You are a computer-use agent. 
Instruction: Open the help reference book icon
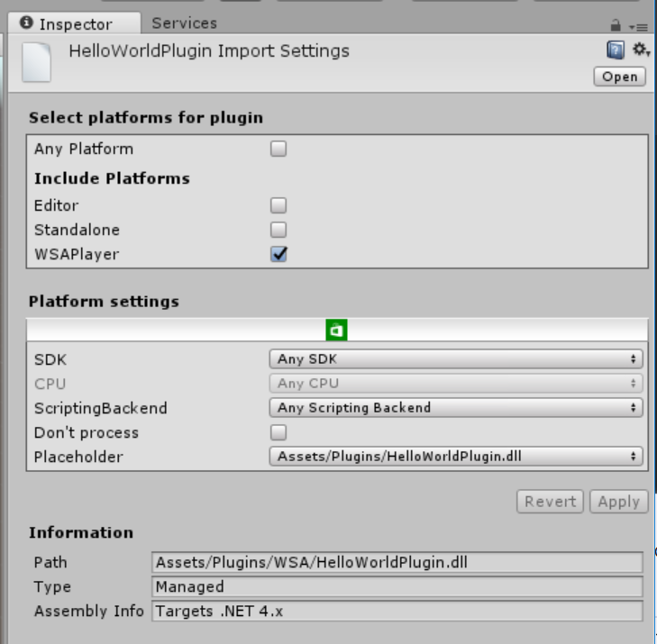point(616,50)
